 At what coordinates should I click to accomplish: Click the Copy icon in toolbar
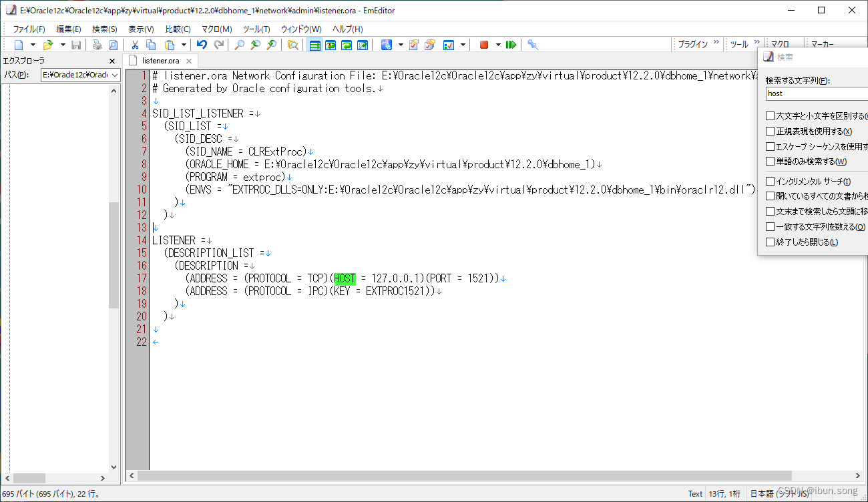pyautogui.click(x=151, y=45)
